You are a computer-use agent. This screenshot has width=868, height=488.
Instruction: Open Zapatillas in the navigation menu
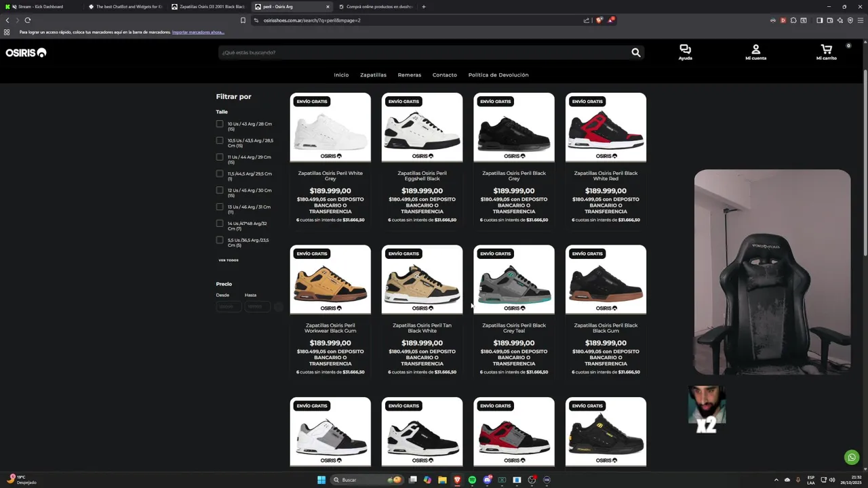(x=373, y=75)
